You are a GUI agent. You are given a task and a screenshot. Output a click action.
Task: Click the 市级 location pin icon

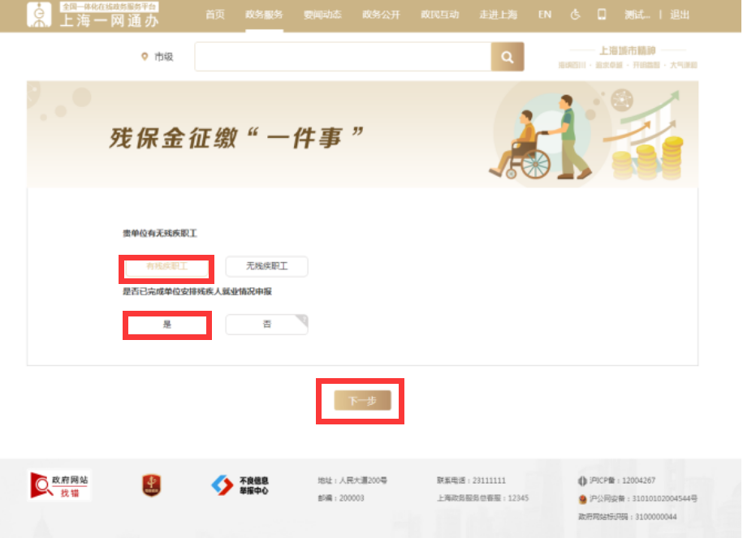(142, 57)
